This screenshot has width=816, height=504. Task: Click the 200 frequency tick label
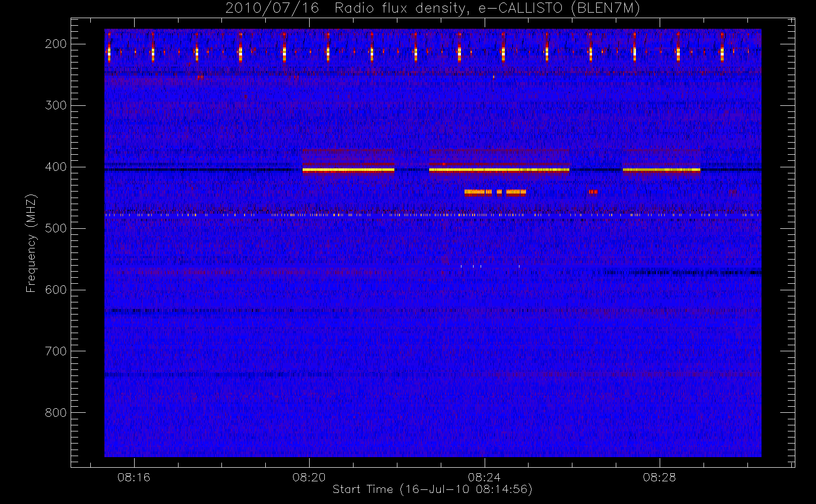click(56, 44)
